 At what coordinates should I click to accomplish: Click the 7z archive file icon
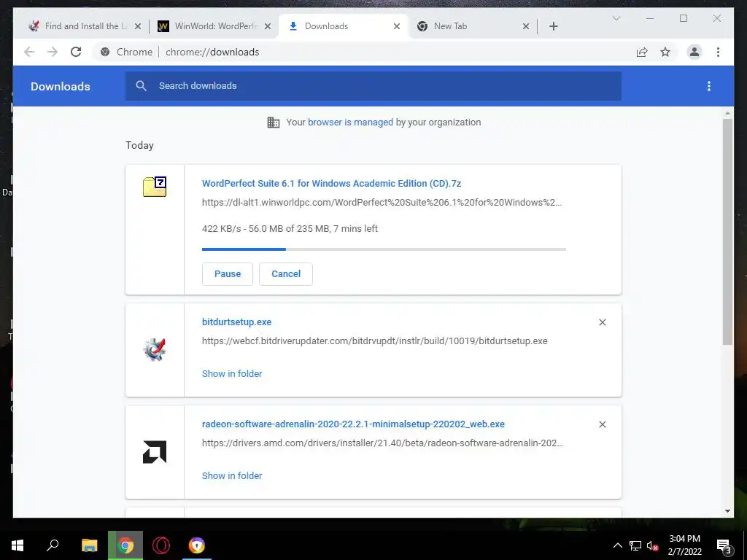155,186
